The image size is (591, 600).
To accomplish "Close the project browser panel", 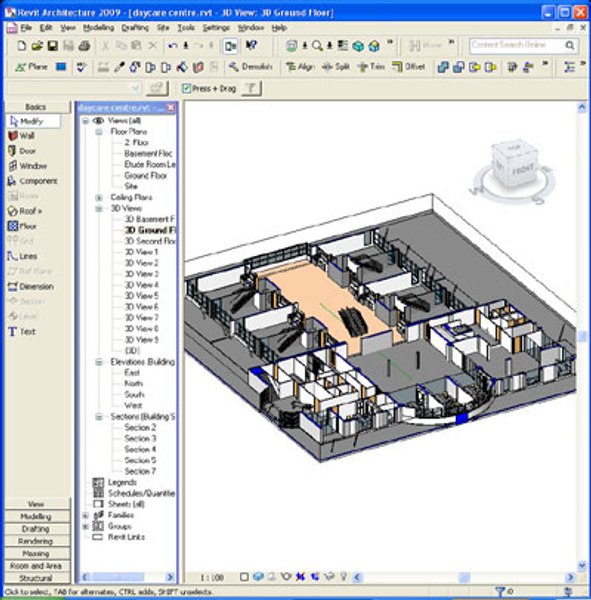I will click(171, 108).
